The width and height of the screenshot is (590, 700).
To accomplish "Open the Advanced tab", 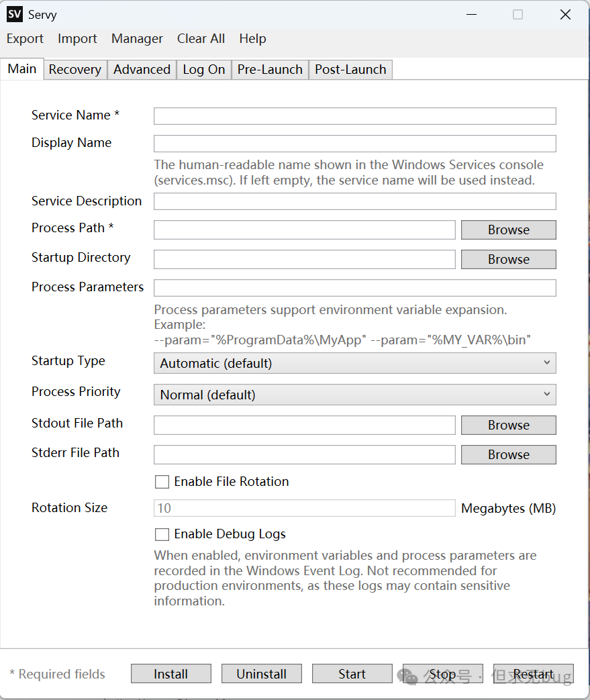I will [x=142, y=70].
